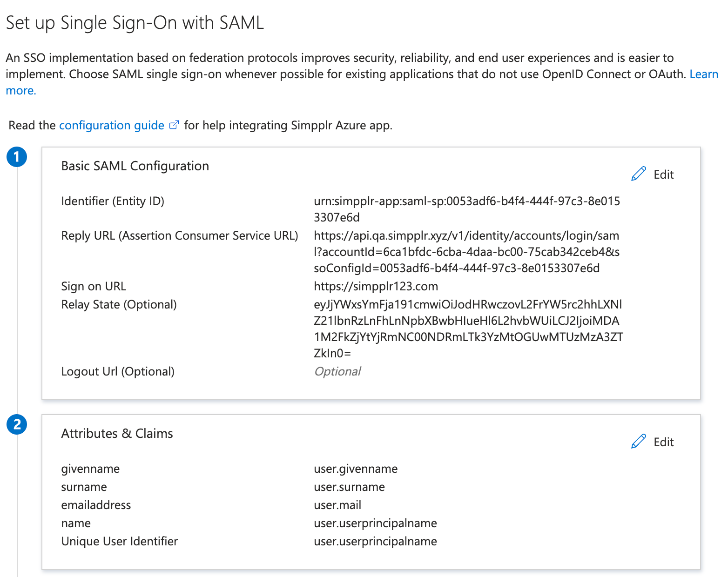This screenshot has height=577, width=728.
Task: Click the step 2 numbered circle
Action: 17,424
